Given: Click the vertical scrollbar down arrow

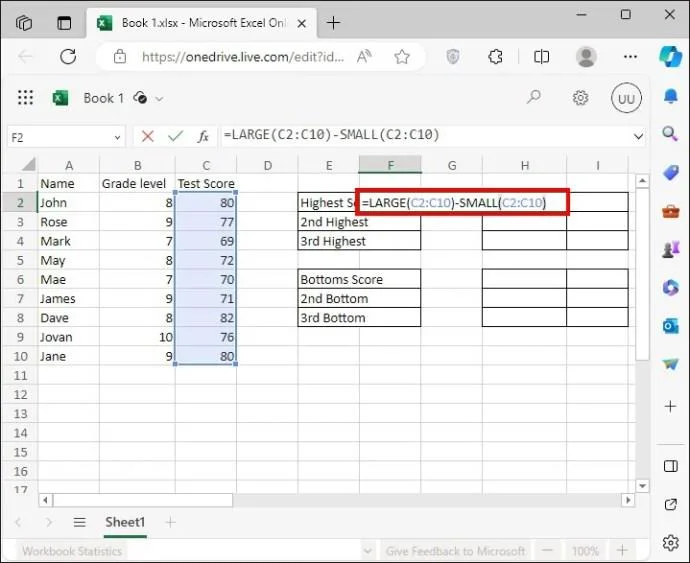Looking at the screenshot, I should pyautogui.click(x=642, y=486).
